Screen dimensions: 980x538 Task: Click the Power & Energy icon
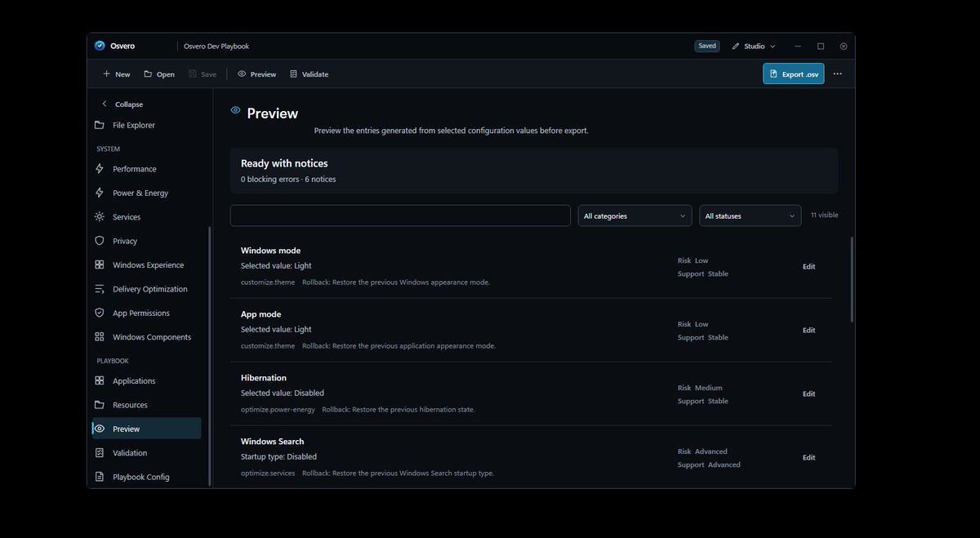[100, 193]
